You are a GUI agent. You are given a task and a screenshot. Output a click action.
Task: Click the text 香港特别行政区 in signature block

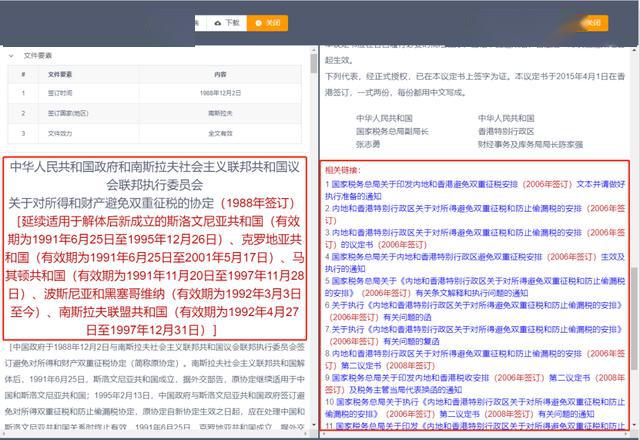506,131
